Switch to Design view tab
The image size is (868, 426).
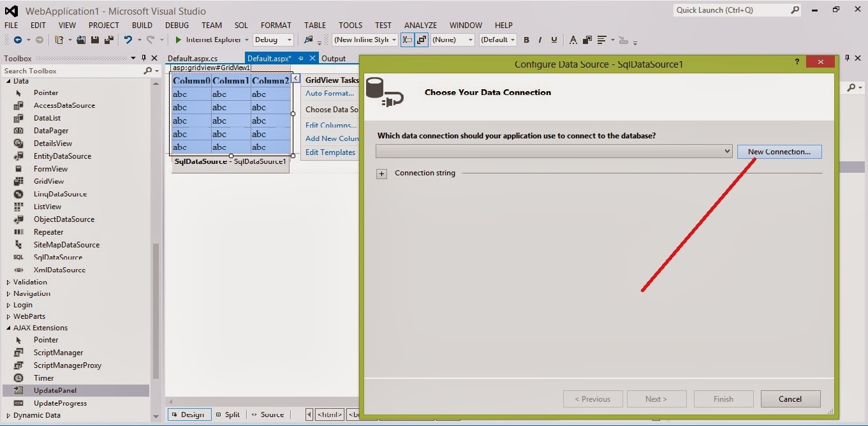pyautogui.click(x=188, y=415)
